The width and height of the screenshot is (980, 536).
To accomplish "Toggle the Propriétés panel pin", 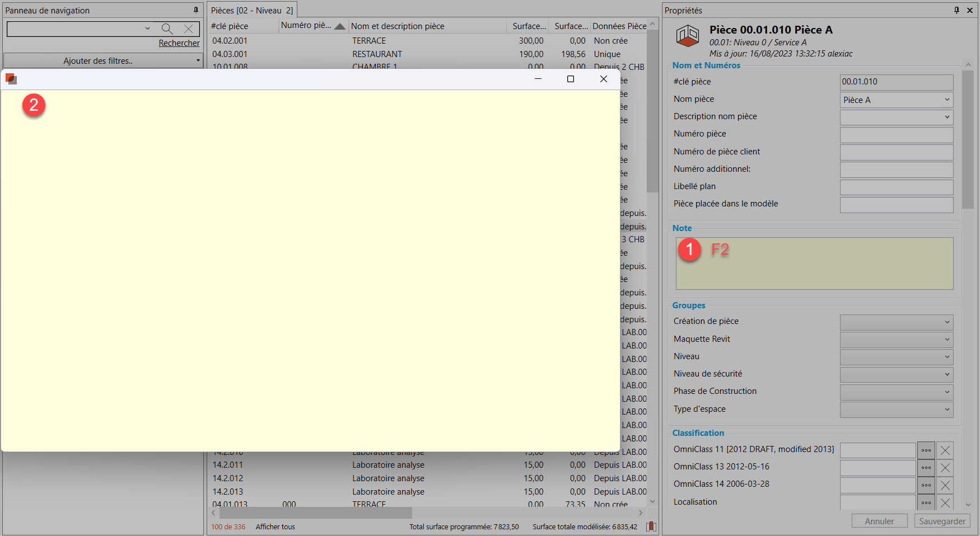I will 956,10.
